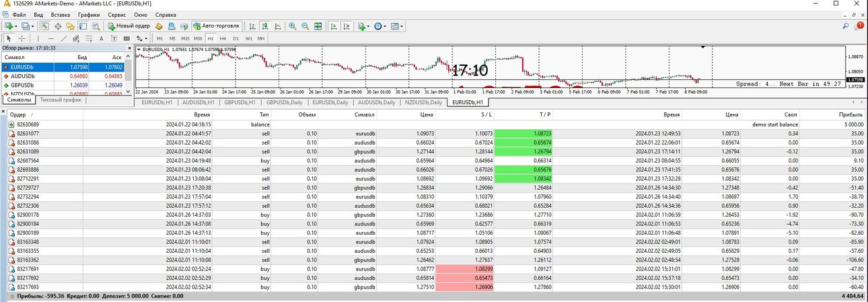Switch timeframe to H4
This screenshot has width=868, height=302.
(x=223, y=38)
